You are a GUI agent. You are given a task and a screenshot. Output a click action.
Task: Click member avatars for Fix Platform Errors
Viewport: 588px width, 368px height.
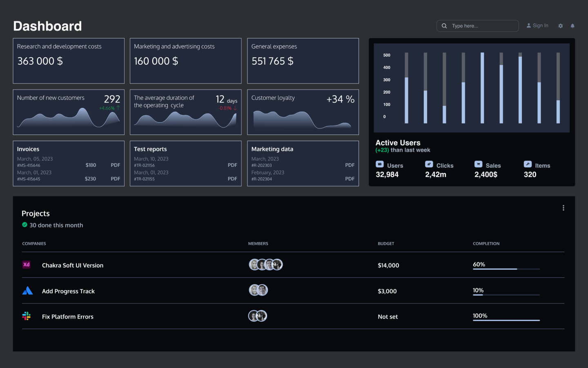pyautogui.click(x=258, y=316)
